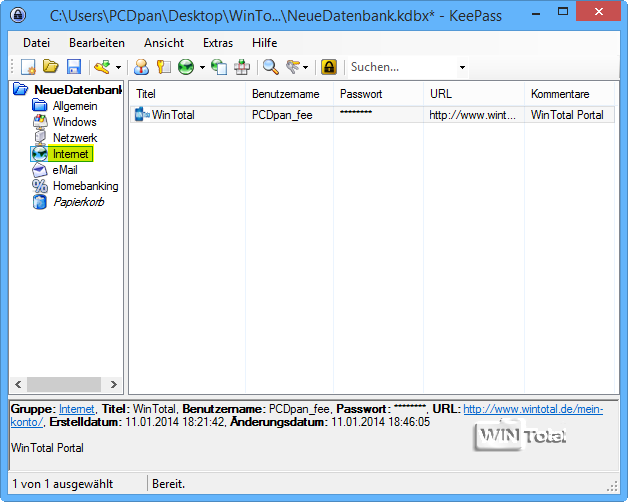Viewport: 628px width, 502px height.
Task: Open the Show entries dropdown arrow
Action: [306, 67]
